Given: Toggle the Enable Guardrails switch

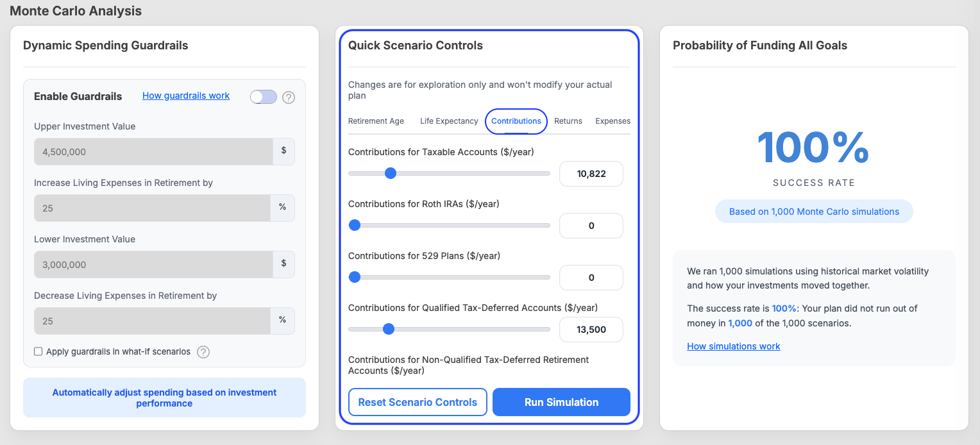Looking at the screenshot, I should (264, 97).
